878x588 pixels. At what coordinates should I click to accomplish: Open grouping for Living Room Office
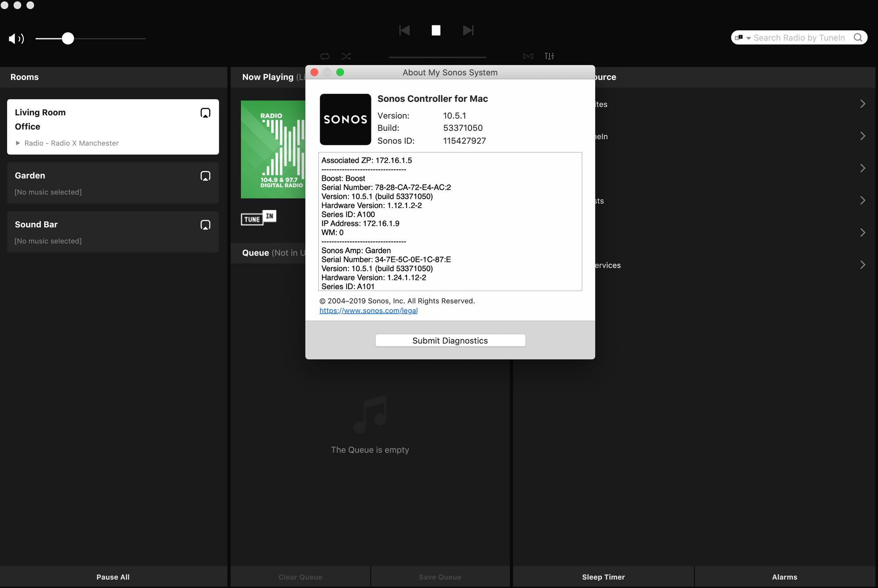click(205, 113)
